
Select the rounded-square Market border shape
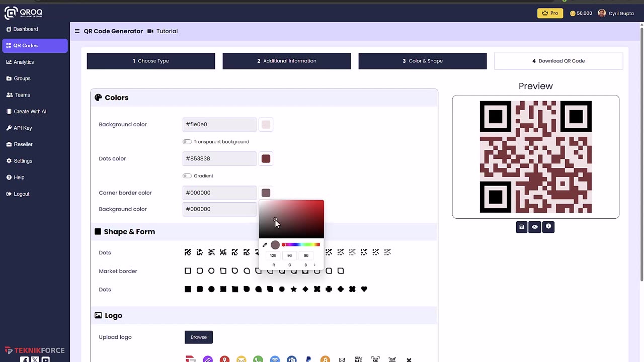(200, 271)
